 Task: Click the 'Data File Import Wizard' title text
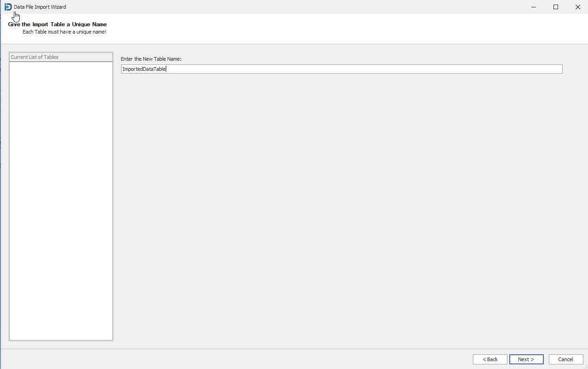pyautogui.click(x=40, y=7)
